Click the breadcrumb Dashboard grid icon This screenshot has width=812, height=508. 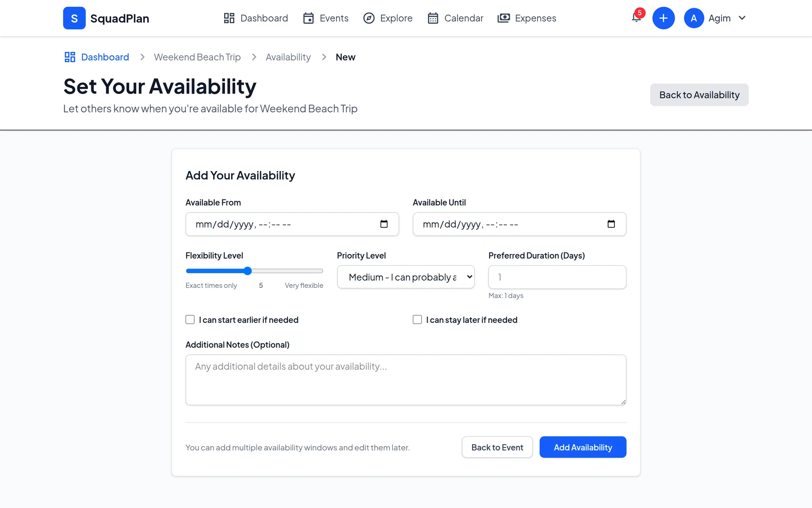pyautogui.click(x=70, y=57)
